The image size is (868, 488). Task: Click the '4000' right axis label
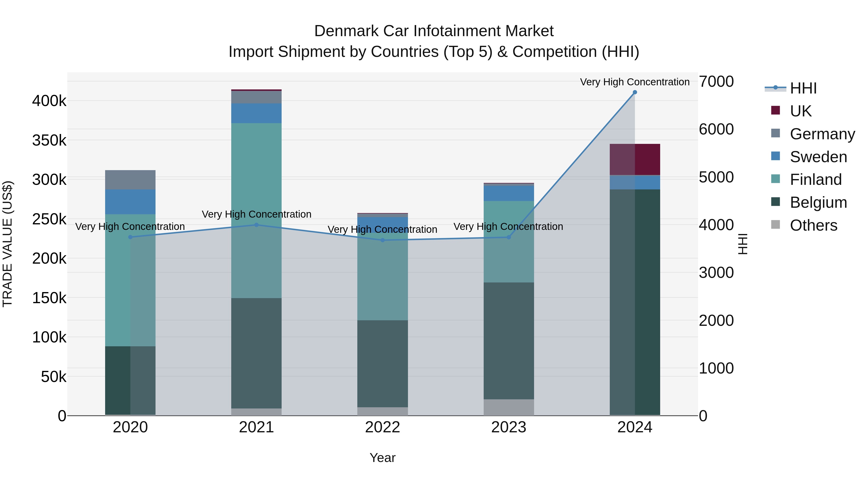pos(716,225)
